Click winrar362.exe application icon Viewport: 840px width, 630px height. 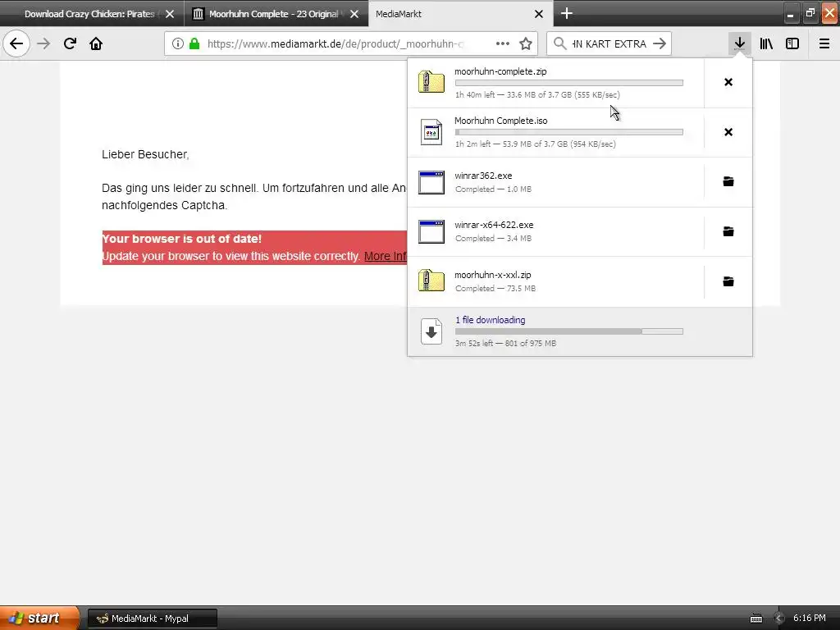pos(431,182)
